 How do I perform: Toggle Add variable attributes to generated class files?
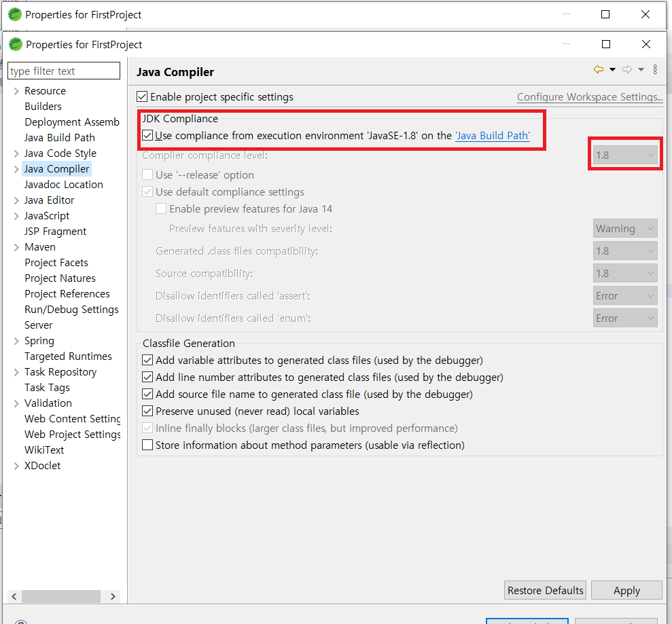(x=147, y=360)
